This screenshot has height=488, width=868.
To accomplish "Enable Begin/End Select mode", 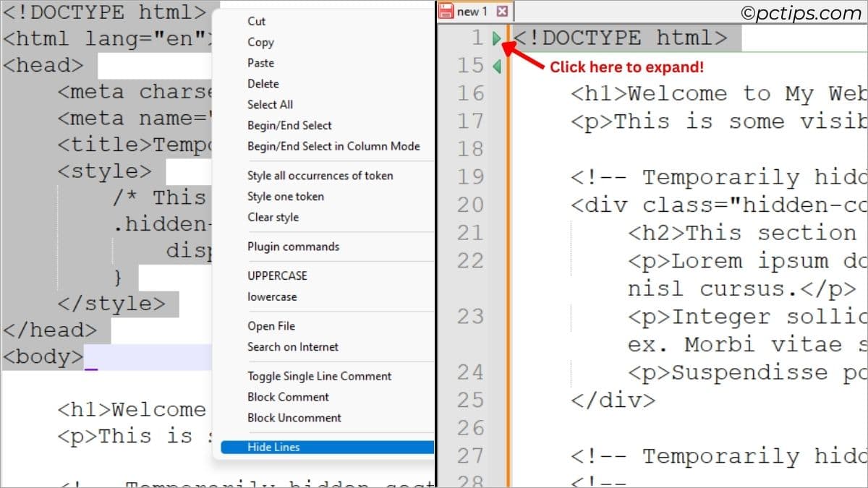I will click(x=291, y=125).
